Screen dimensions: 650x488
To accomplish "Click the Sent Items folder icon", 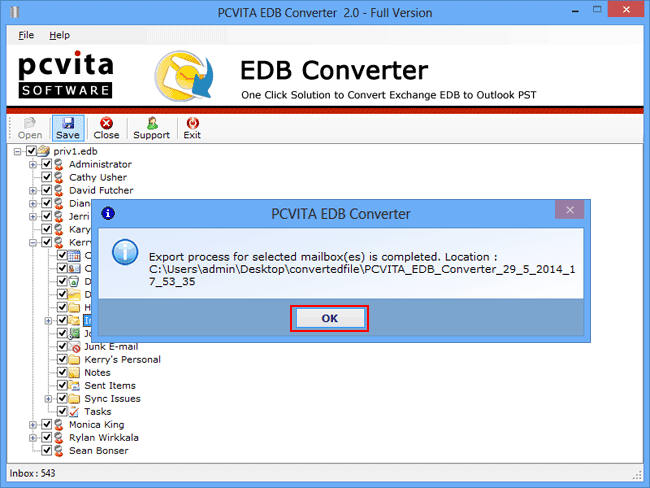I will point(74,386).
